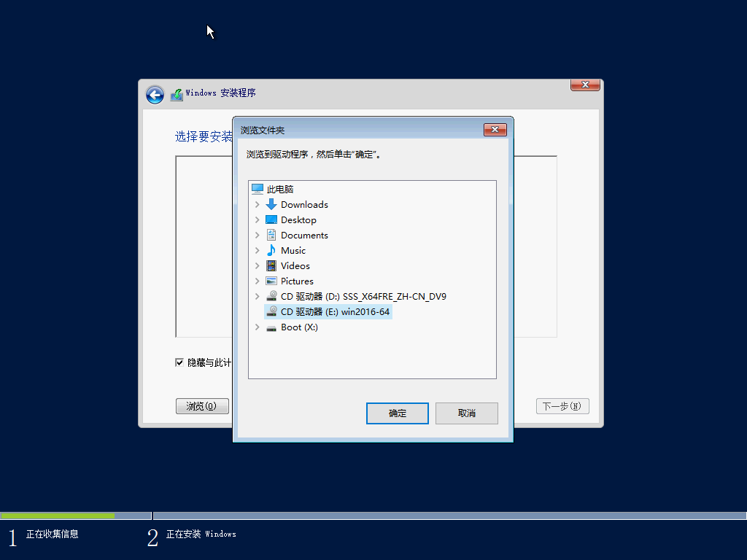Expand the Boot (X:) tree node

coord(257,327)
